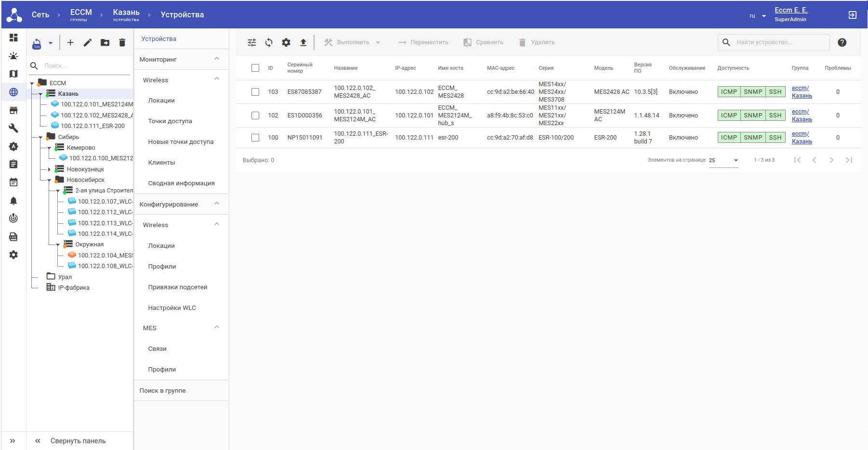The image size is (868, 450).
Task: Click the gear icon in the device toolbar
Action: coord(286,42)
